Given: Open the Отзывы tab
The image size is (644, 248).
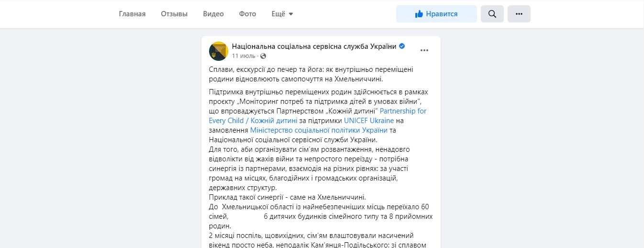Looking at the screenshot, I should [x=174, y=14].
